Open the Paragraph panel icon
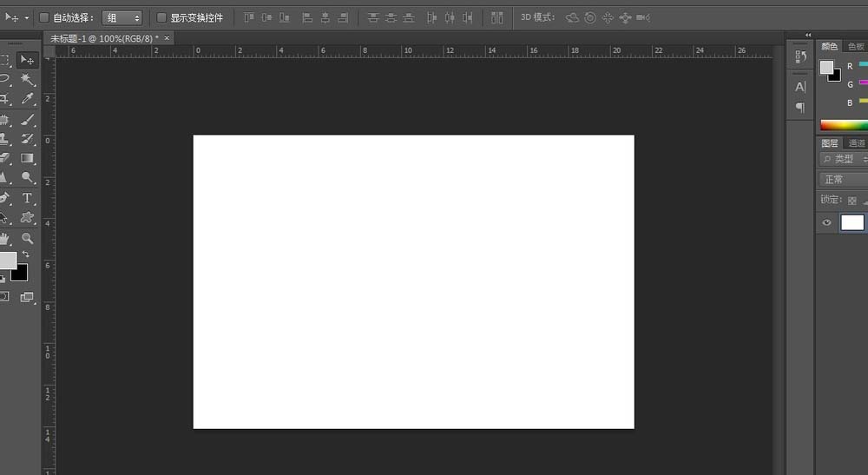This screenshot has width=868, height=475. pyautogui.click(x=800, y=108)
